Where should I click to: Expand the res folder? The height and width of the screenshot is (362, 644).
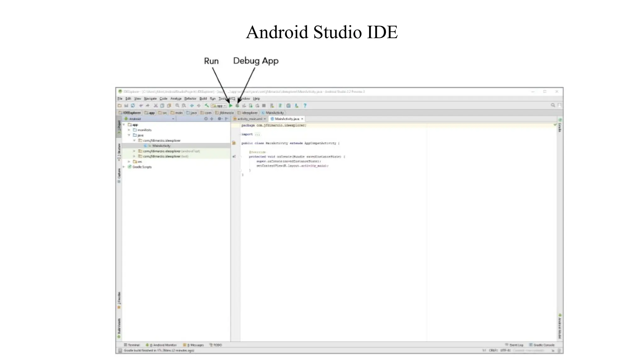point(129,162)
